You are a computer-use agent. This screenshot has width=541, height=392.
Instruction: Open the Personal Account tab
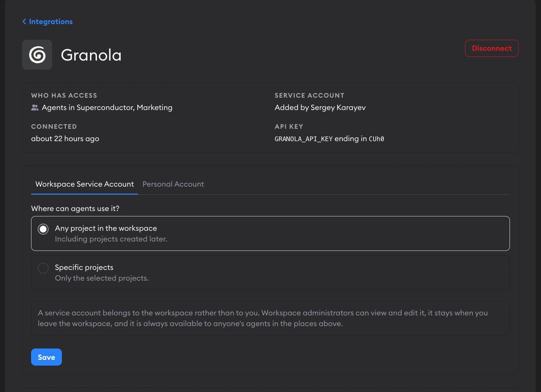(173, 184)
